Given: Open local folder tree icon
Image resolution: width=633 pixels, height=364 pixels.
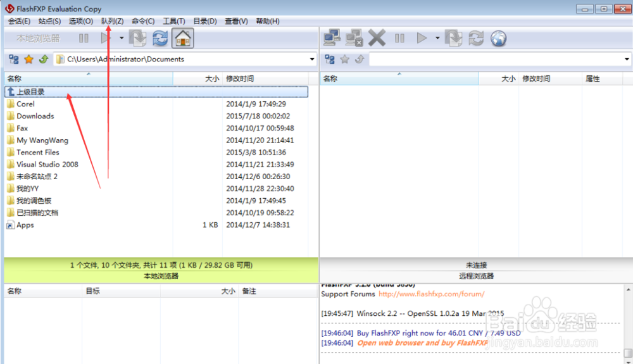Looking at the screenshot, I should tap(14, 60).
